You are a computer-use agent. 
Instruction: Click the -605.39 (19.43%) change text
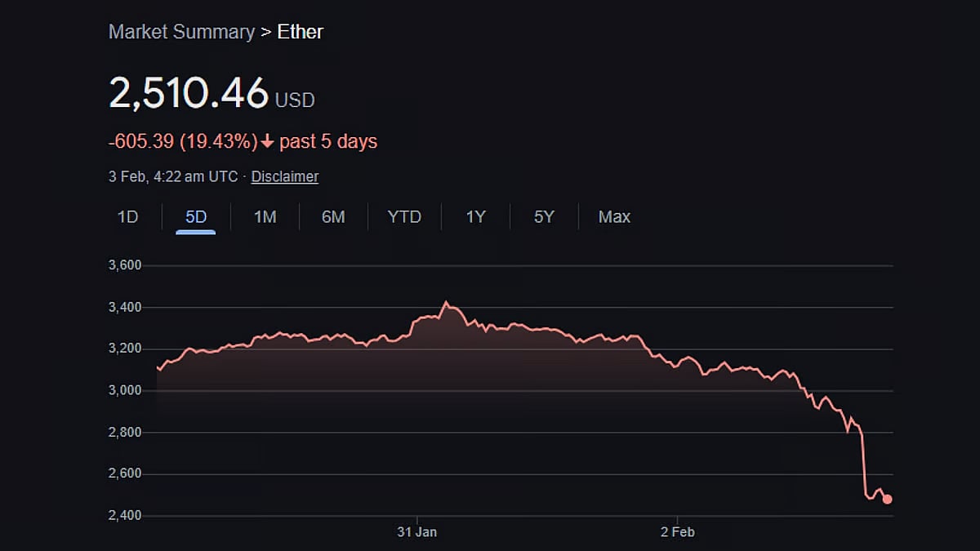coord(183,142)
